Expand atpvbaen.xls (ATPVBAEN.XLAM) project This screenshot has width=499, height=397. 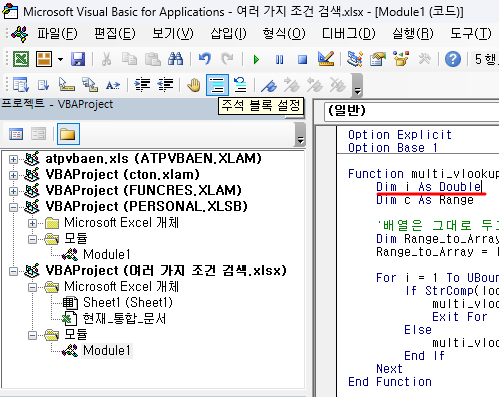pos(13,159)
